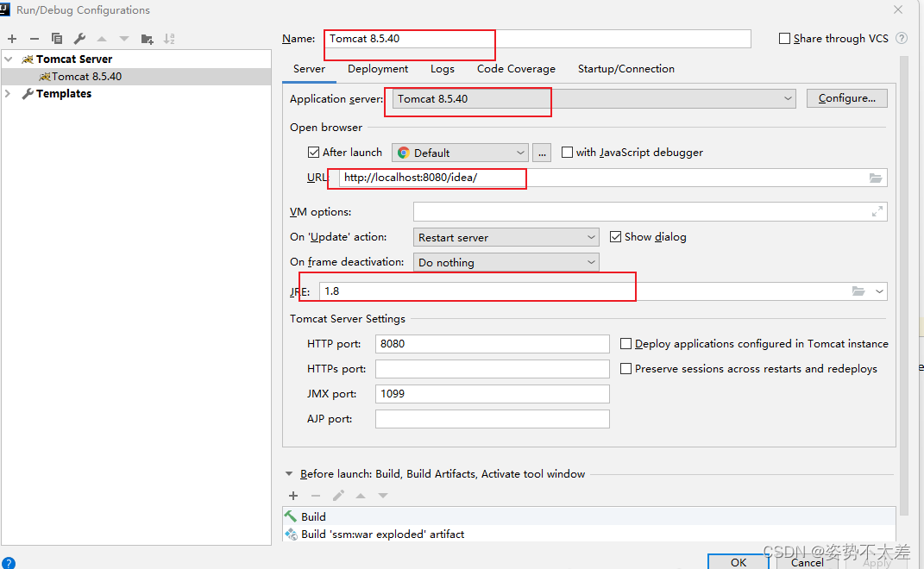Image resolution: width=924 pixels, height=569 pixels.
Task: Open dialog help question mark
Action: (9, 563)
